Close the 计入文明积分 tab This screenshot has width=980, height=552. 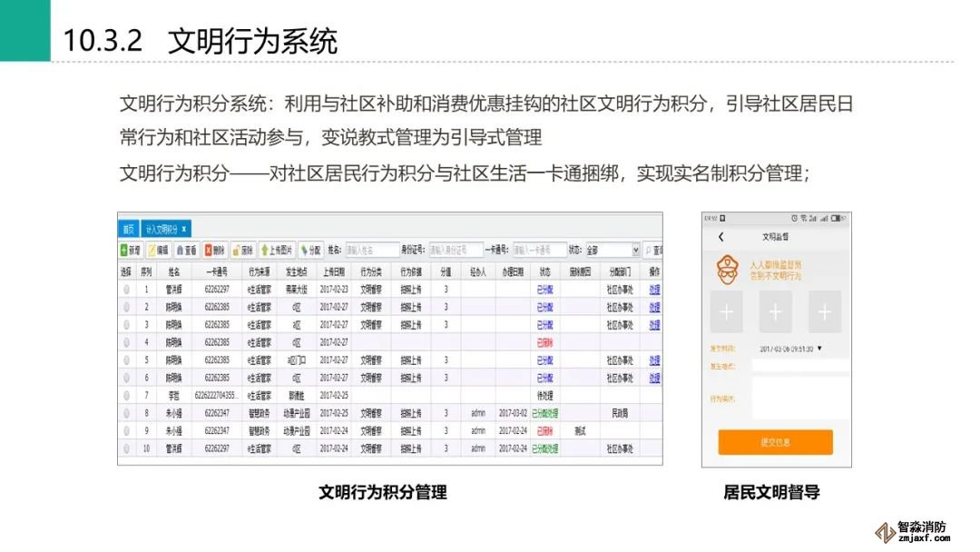tap(184, 228)
